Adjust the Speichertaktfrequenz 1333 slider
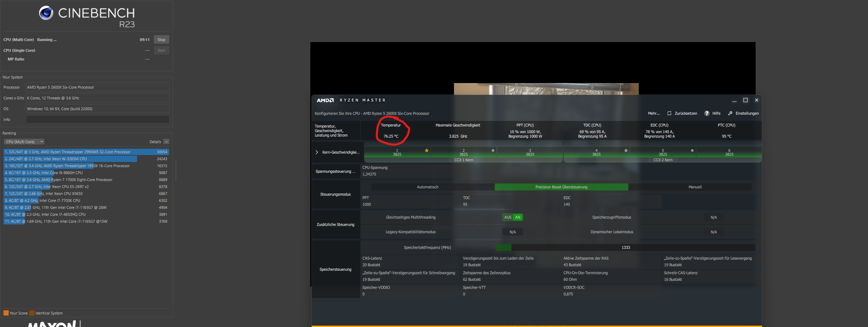Screen dimensions: 868x327 tap(626, 247)
